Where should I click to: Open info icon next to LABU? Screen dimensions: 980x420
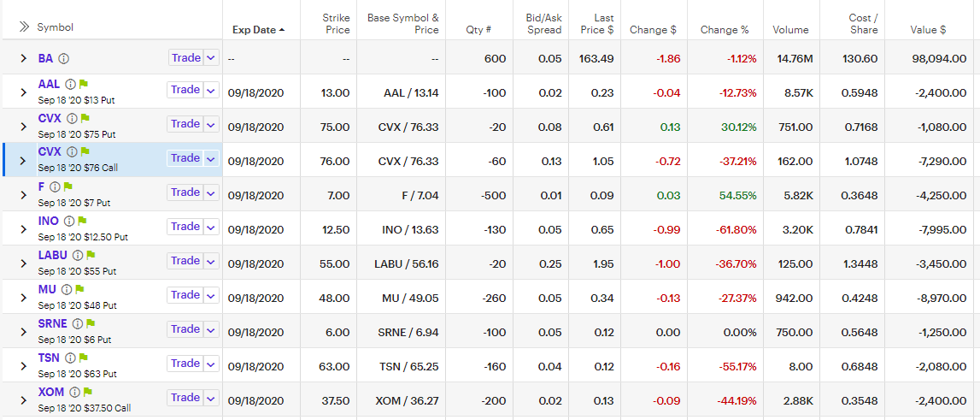point(78,255)
